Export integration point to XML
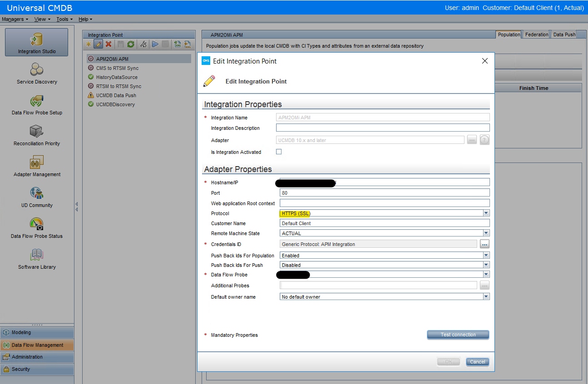Viewport: 588px width, 384px height. [x=177, y=44]
